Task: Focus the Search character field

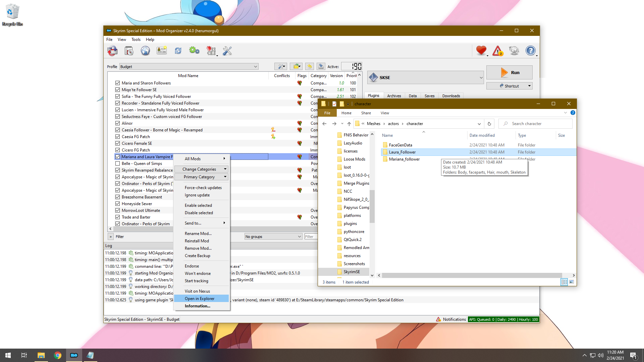Action: (535, 124)
